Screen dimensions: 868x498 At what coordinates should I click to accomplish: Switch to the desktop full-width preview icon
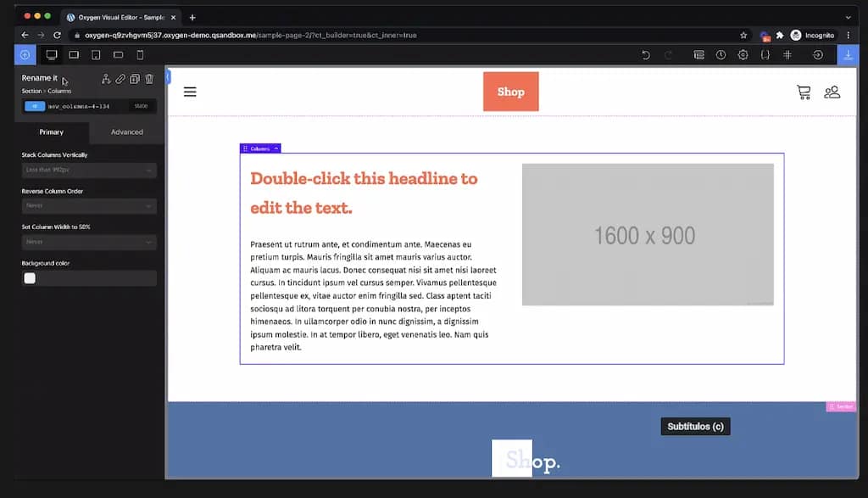click(x=52, y=55)
